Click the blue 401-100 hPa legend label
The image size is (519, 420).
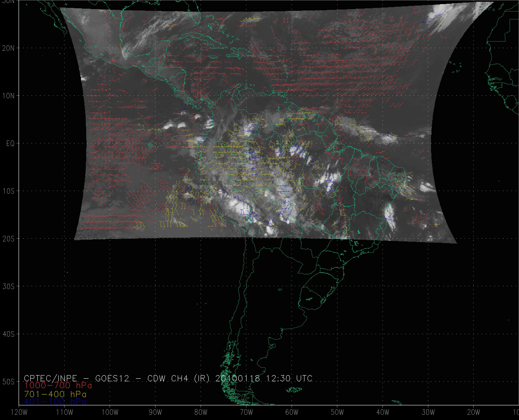click(x=55, y=402)
